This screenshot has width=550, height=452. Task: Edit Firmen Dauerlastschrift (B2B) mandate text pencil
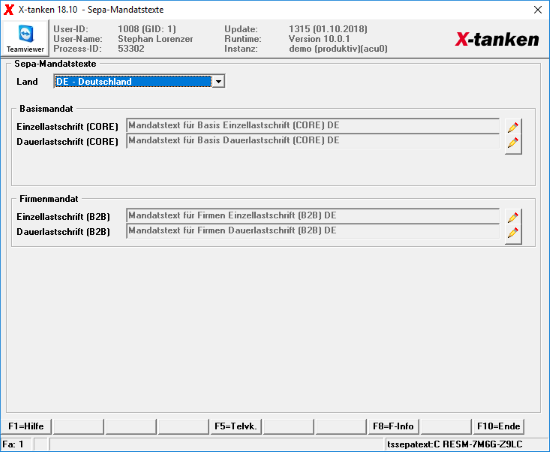coord(513,233)
